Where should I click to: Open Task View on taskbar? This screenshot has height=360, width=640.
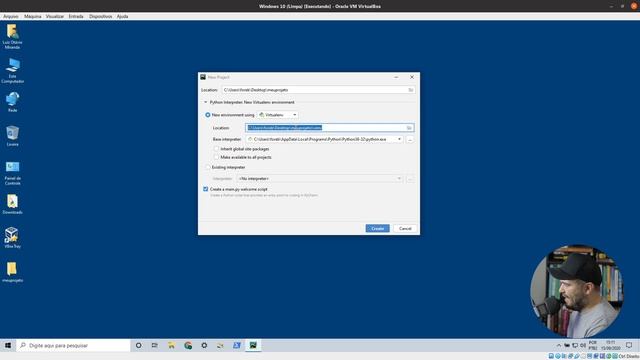tap(155, 345)
